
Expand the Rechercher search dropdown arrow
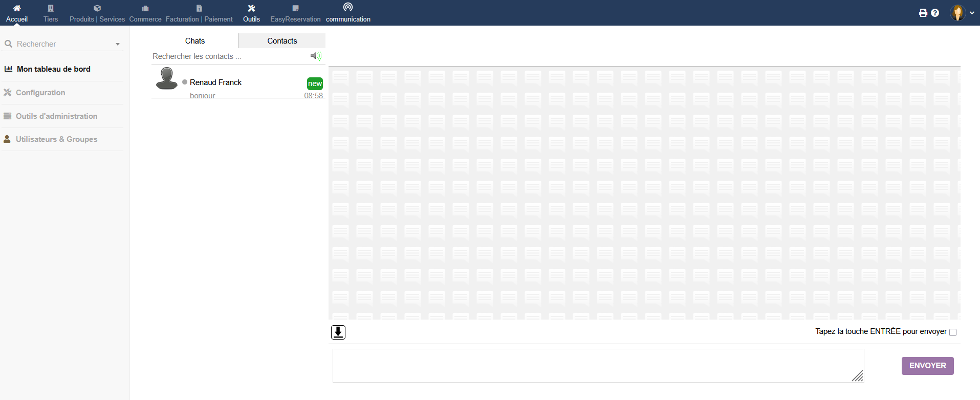click(x=118, y=45)
